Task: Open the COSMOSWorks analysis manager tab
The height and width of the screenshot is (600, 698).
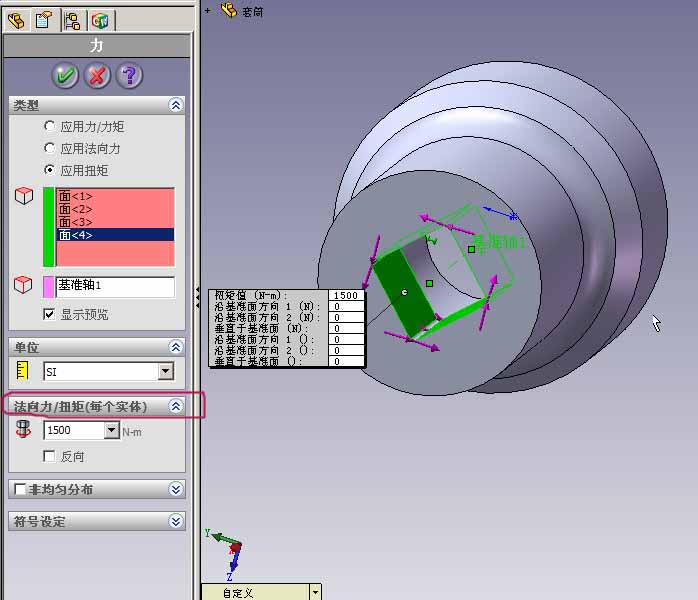Action: point(101,20)
